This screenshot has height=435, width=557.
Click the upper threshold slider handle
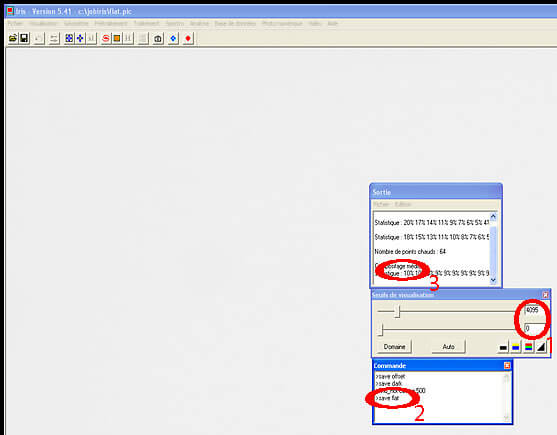pos(398,311)
